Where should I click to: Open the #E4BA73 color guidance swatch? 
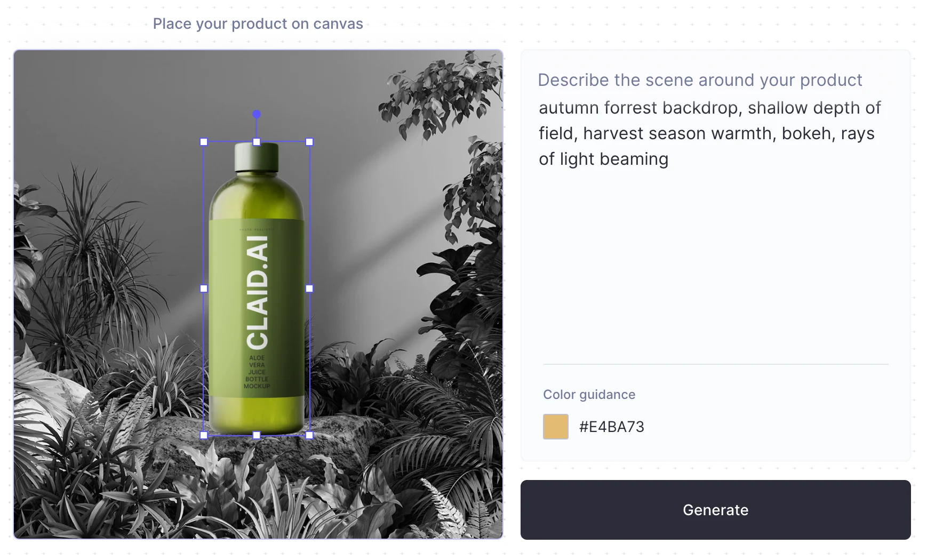click(x=555, y=427)
